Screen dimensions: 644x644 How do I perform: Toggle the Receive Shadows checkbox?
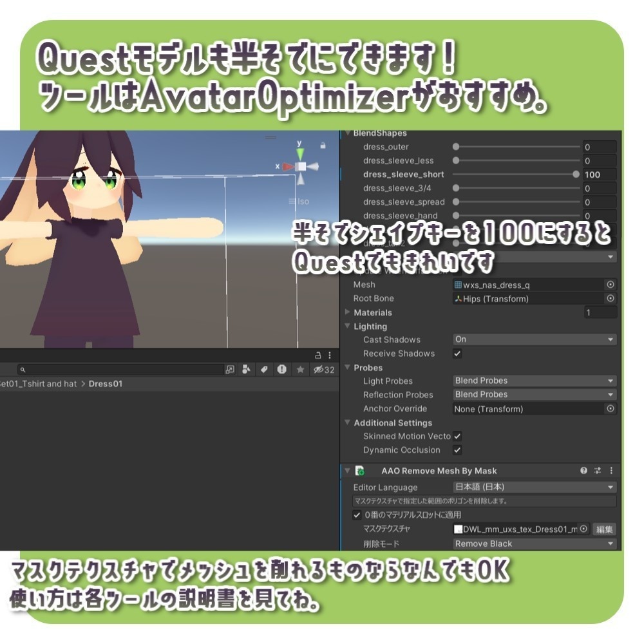456,353
